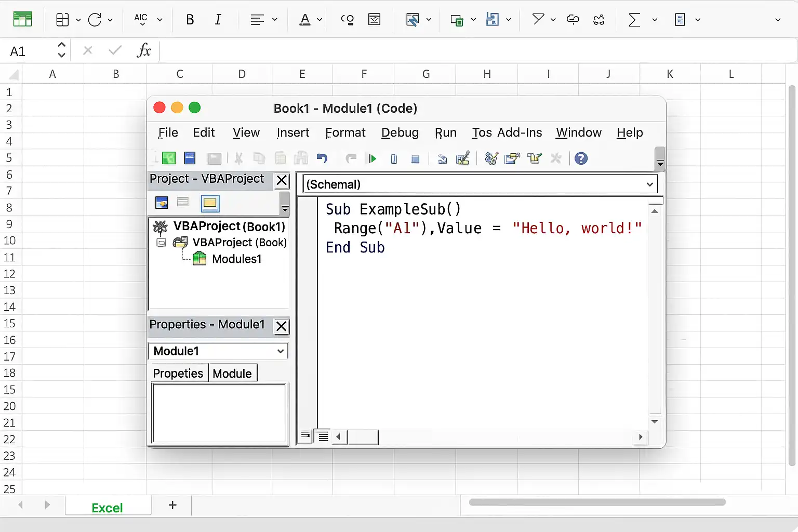Screen dimensions: 798x532
Task: Click the Undo arrow in the VBA toolbar
Action: click(x=322, y=158)
